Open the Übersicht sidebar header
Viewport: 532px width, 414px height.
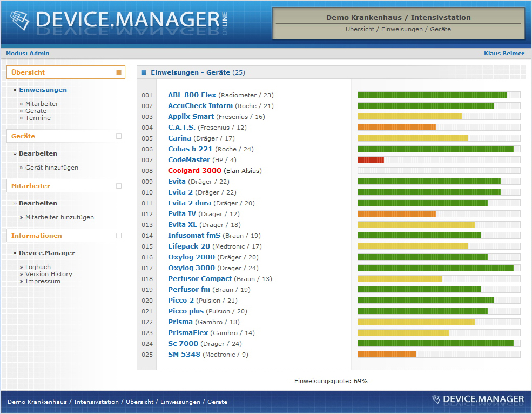point(66,72)
